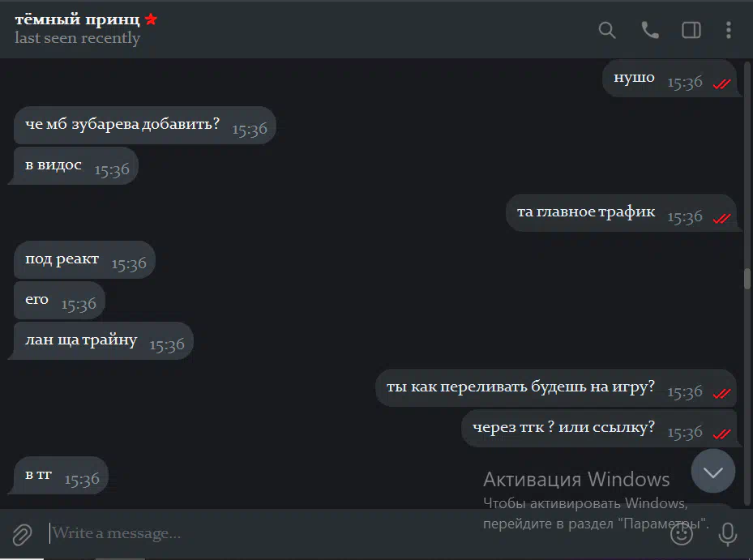Click the "ты как переливать будешь на игру?" message
The image size is (753, 560).
556,387
